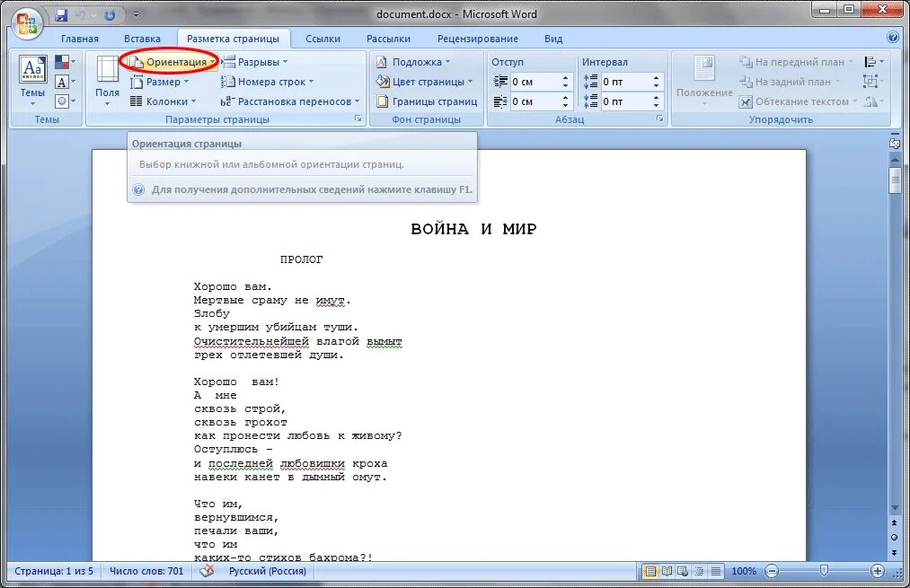The width and height of the screenshot is (910, 588).
Task: Open the Разрывы breaks dropdown
Action: coord(254,61)
